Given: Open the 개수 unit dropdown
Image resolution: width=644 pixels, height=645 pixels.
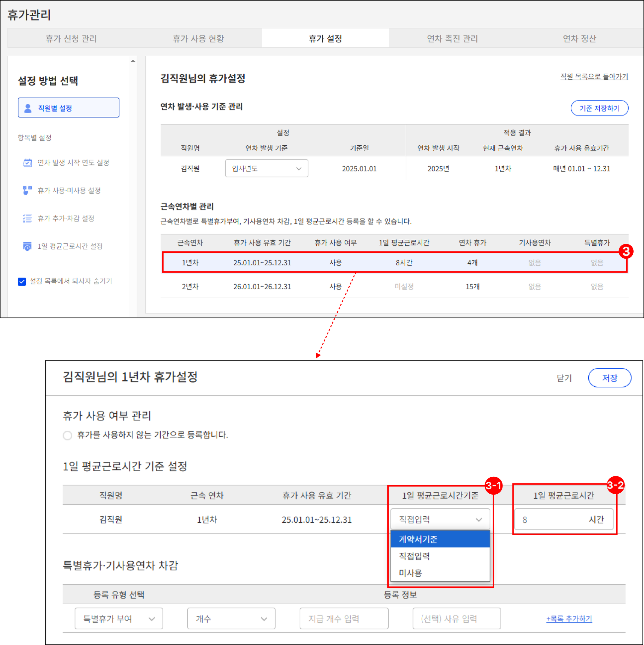Looking at the screenshot, I should (x=231, y=619).
